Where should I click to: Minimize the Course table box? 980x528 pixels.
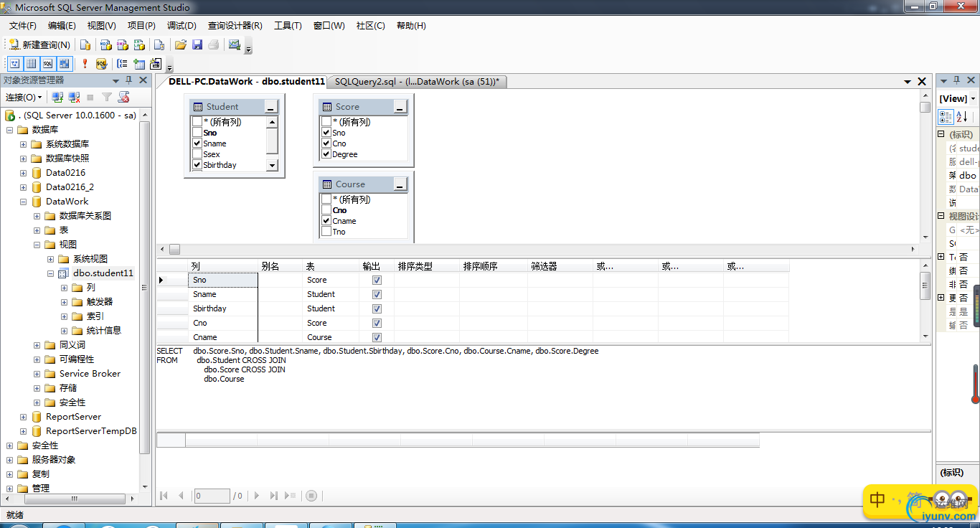[400, 184]
